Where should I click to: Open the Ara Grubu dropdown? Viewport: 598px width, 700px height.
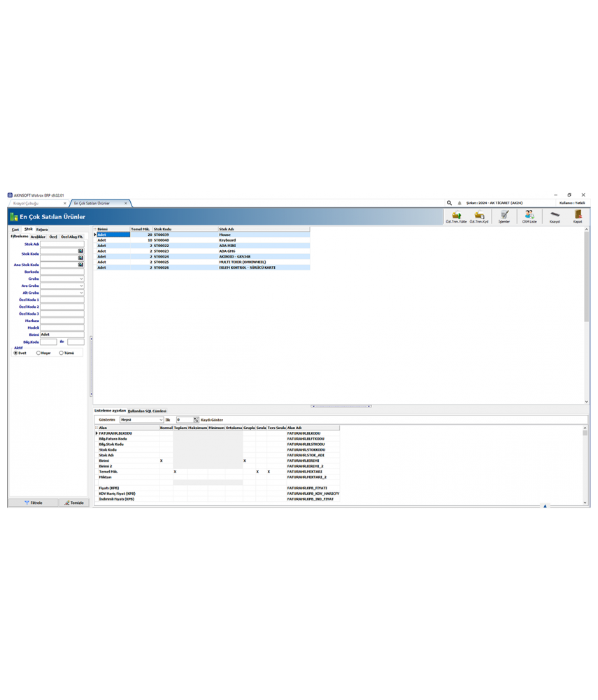pos(82,286)
